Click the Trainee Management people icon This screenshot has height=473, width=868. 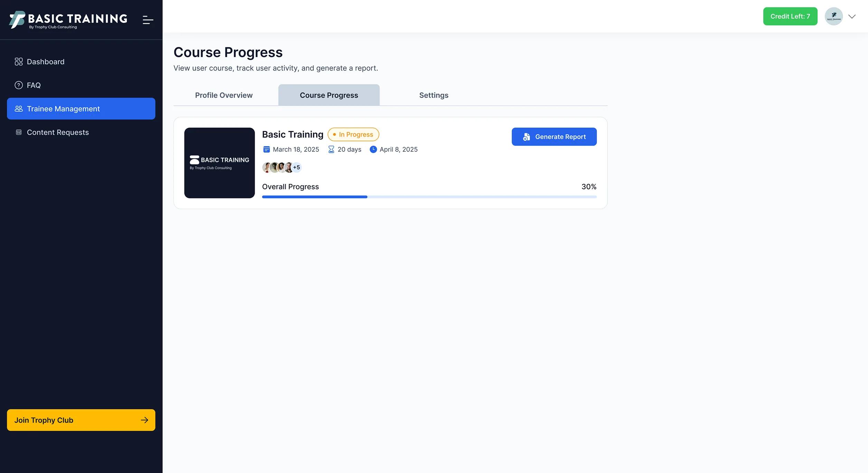point(19,109)
